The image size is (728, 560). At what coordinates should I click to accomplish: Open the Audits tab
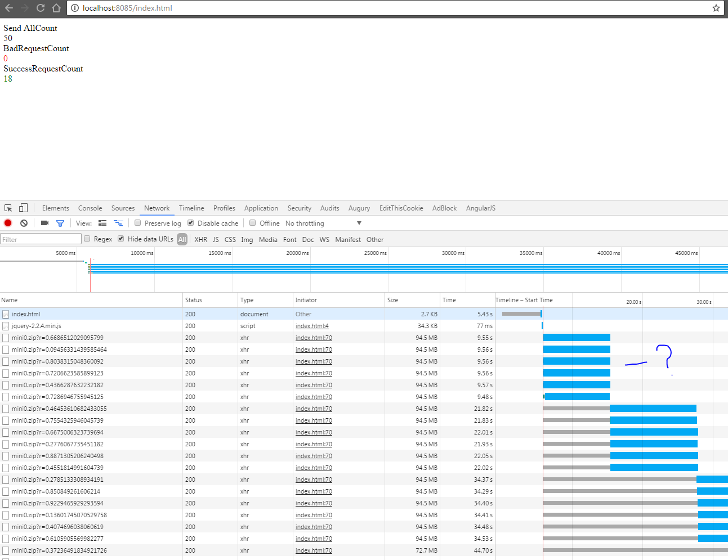click(x=330, y=208)
